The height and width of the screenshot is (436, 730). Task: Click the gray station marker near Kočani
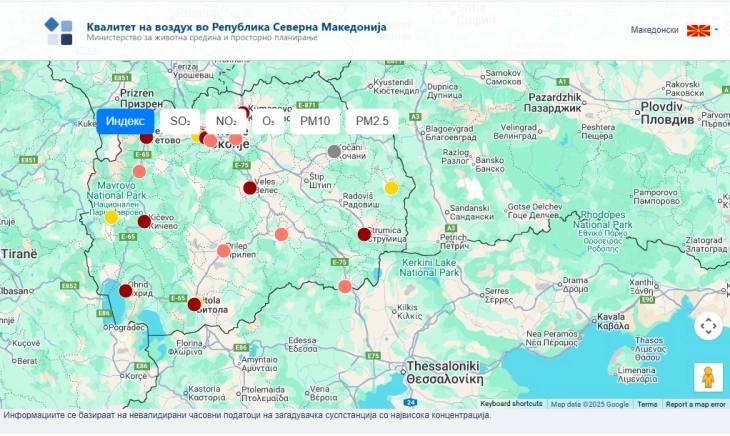point(334,152)
